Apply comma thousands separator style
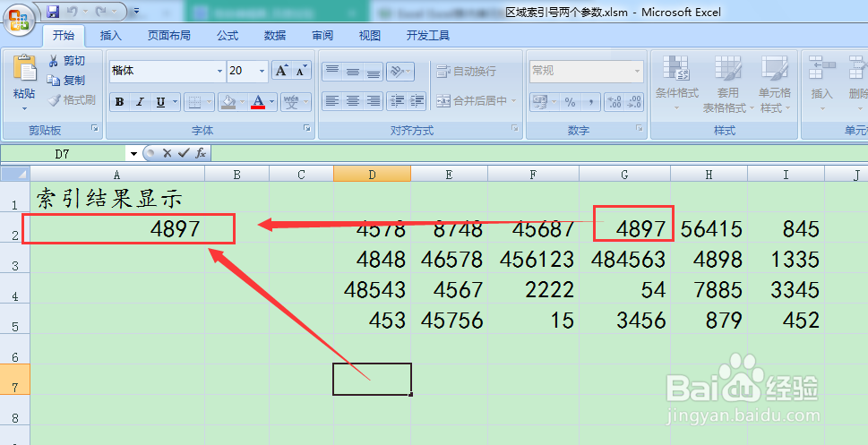The image size is (868, 445). point(591,102)
